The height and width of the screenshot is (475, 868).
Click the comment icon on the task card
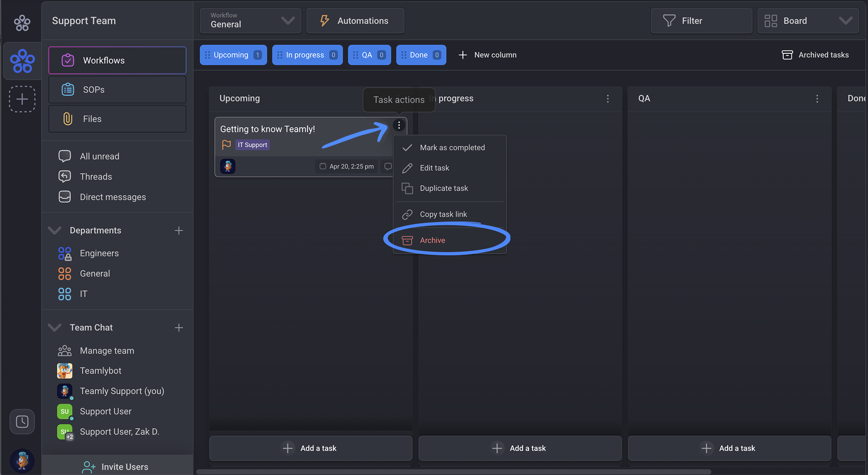click(x=388, y=166)
